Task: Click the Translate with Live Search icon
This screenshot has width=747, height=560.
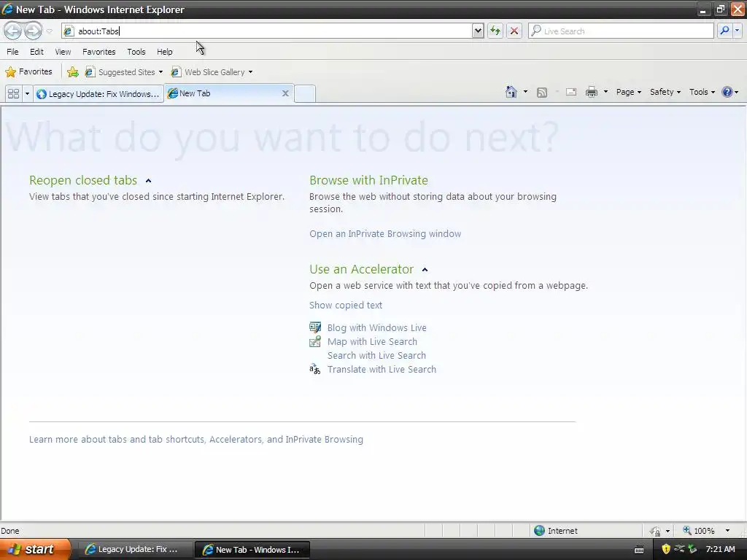Action: [x=315, y=369]
